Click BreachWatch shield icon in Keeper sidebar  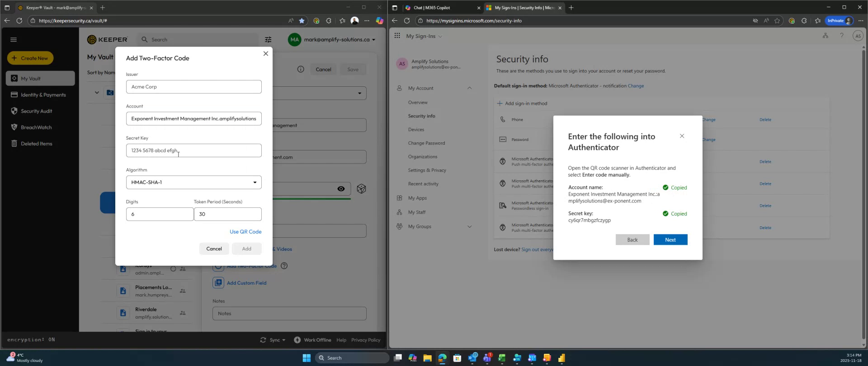(14, 127)
